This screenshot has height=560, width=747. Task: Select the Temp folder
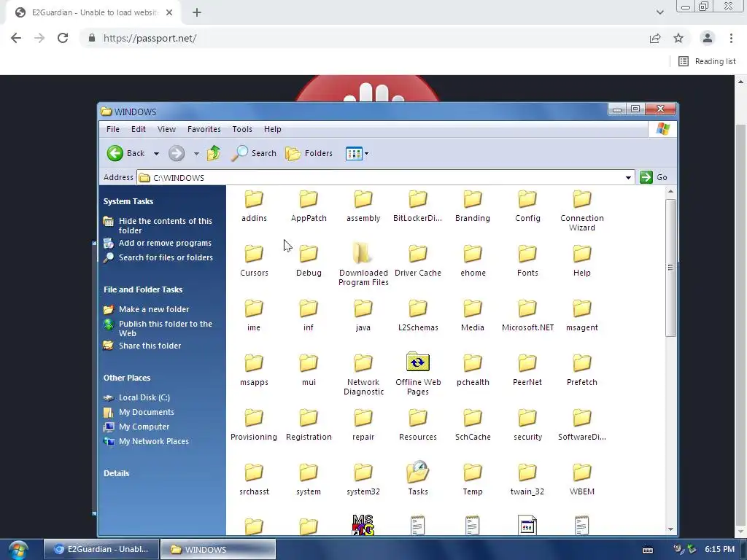tap(473, 480)
